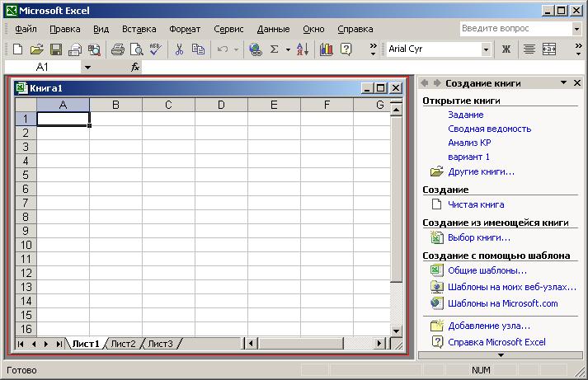Image resolution: width=588 pixels, height=380 pixels.
Task: Jump to first sheet tab navigation arrow
Action: pos(21,344)
